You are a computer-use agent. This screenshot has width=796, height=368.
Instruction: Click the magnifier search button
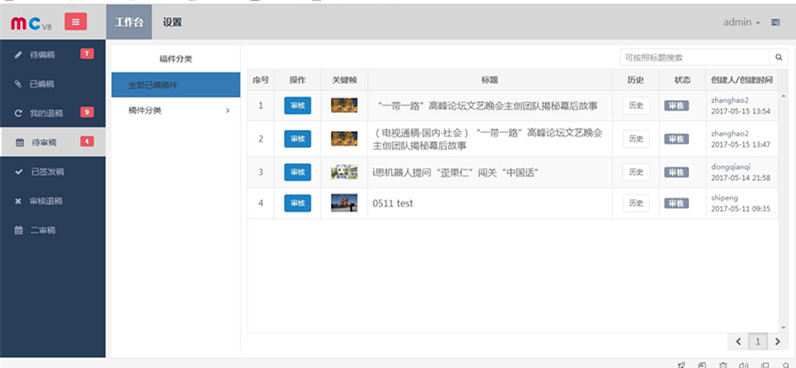779,57
